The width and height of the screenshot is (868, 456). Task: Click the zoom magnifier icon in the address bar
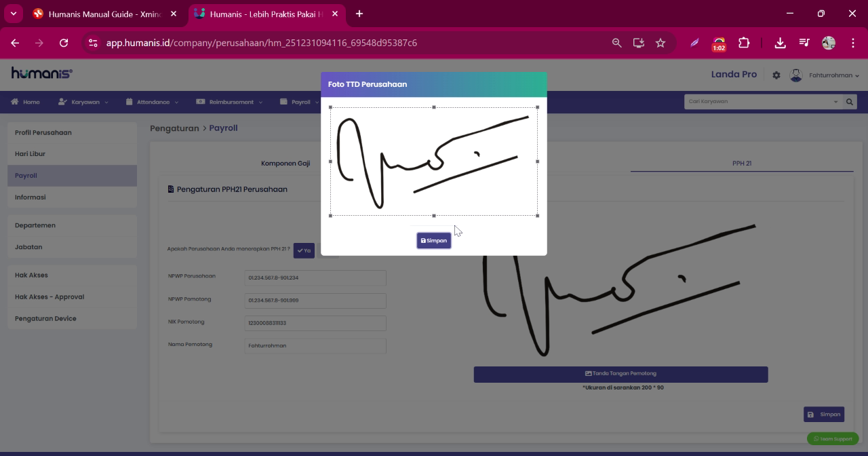tap(616, 43)
